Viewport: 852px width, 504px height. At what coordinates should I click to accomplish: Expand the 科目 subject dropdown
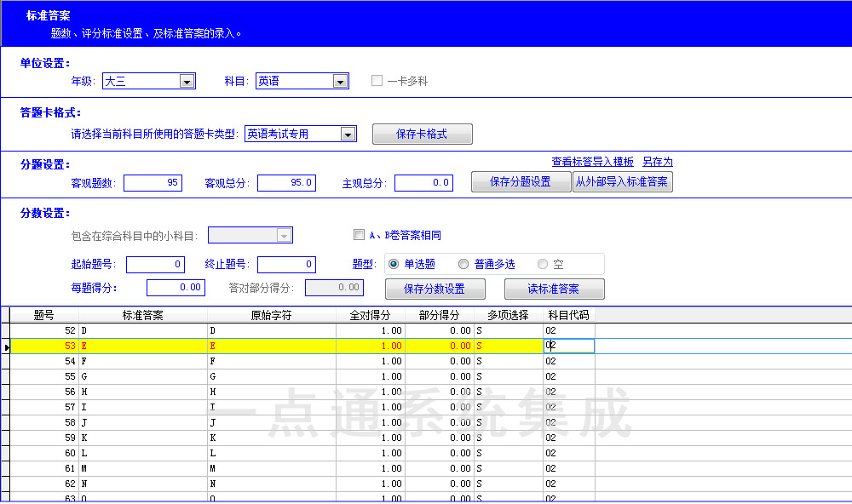tap(340, 82)
